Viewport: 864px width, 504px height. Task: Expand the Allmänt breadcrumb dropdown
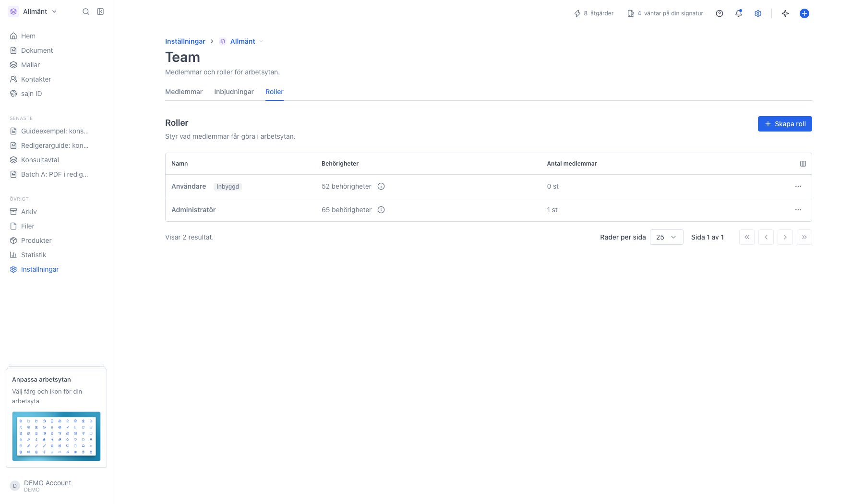(261, 41)
